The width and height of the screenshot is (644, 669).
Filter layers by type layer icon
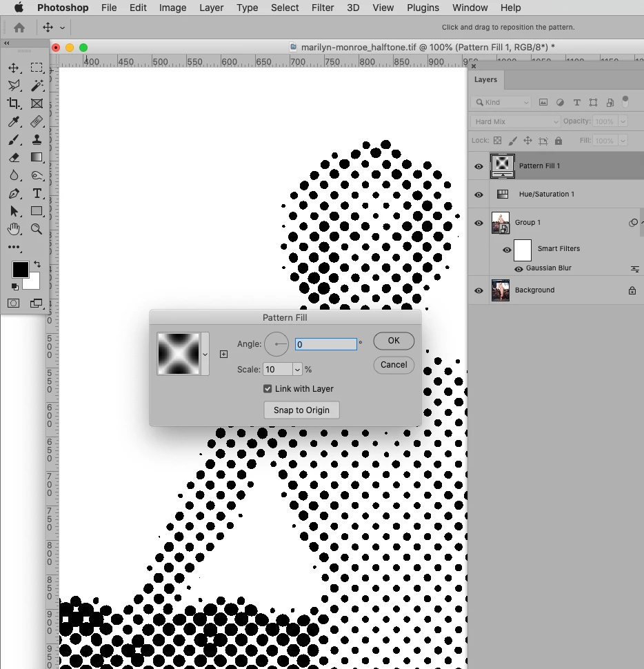point(576,102)
